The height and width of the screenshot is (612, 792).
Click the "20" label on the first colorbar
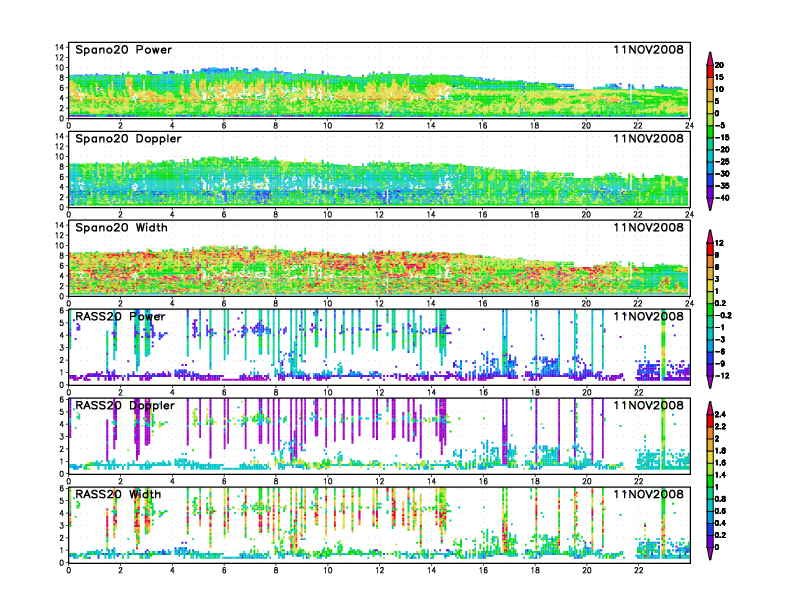point(719,65)
